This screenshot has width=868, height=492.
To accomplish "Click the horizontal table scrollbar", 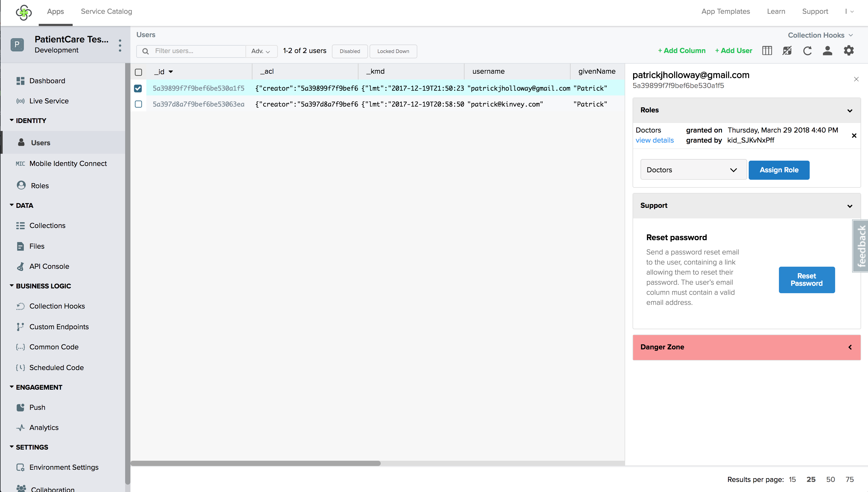I will coord(255,463).
